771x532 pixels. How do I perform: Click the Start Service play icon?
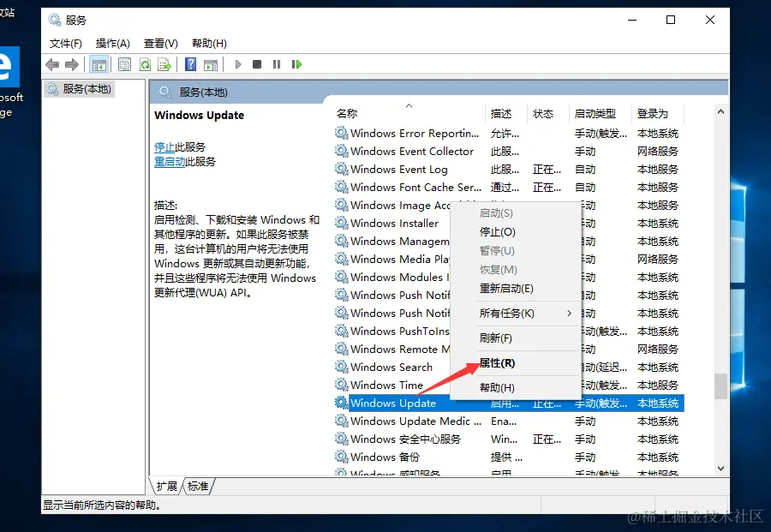coord(238,64)
